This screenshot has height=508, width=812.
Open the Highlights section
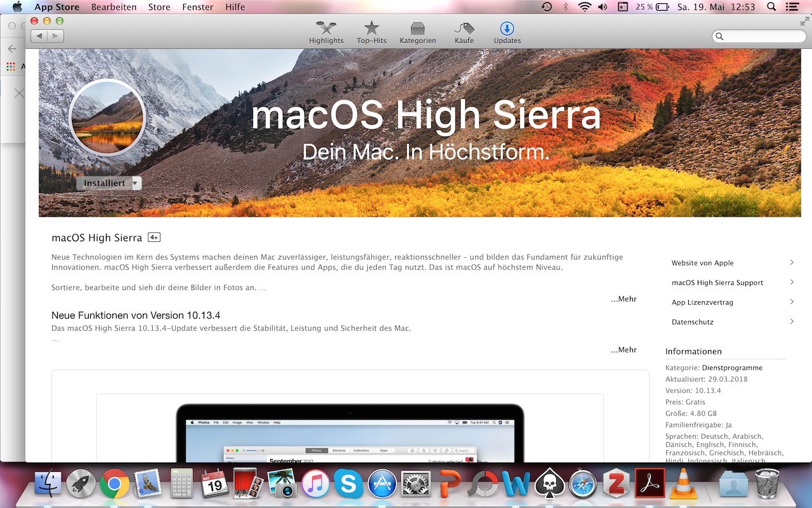pyautogui.click(x=326, y=32)
